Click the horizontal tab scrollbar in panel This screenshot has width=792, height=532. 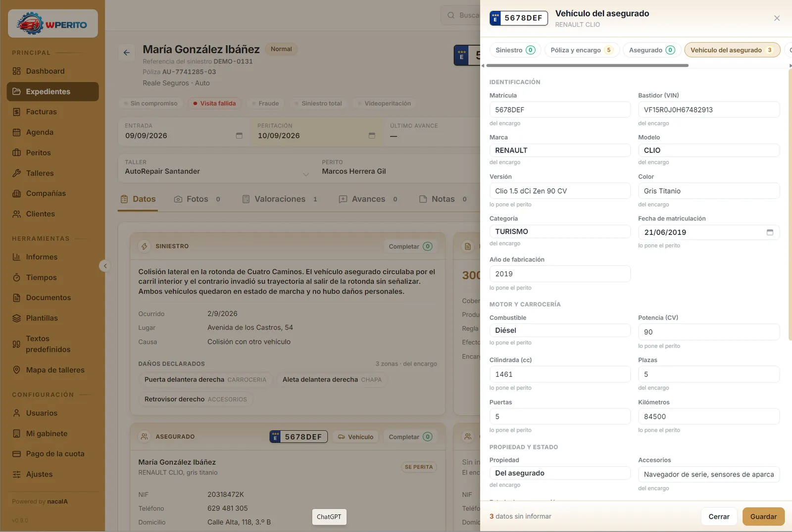(588, 65)
